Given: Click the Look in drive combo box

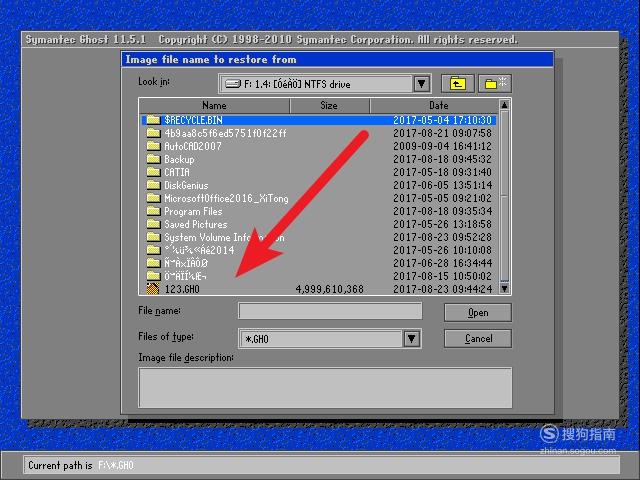Looking at the screenshot, I should pyautogui.click(x=325, y=84).
